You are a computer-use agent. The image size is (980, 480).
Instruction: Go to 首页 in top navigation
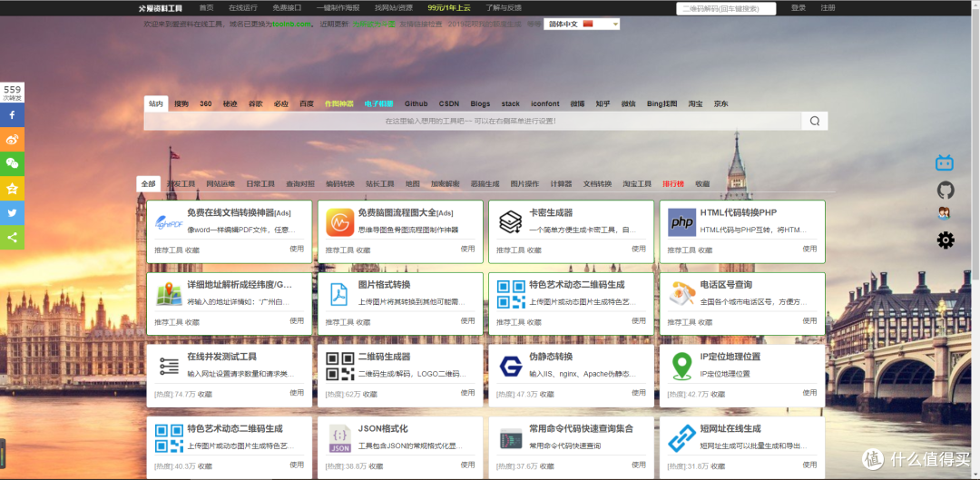206,8
